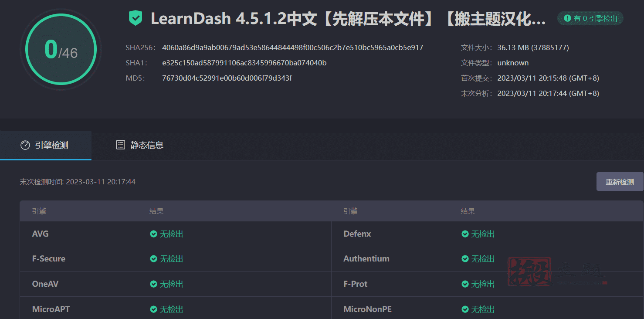Click the 文件大小 label

[477, 48]
